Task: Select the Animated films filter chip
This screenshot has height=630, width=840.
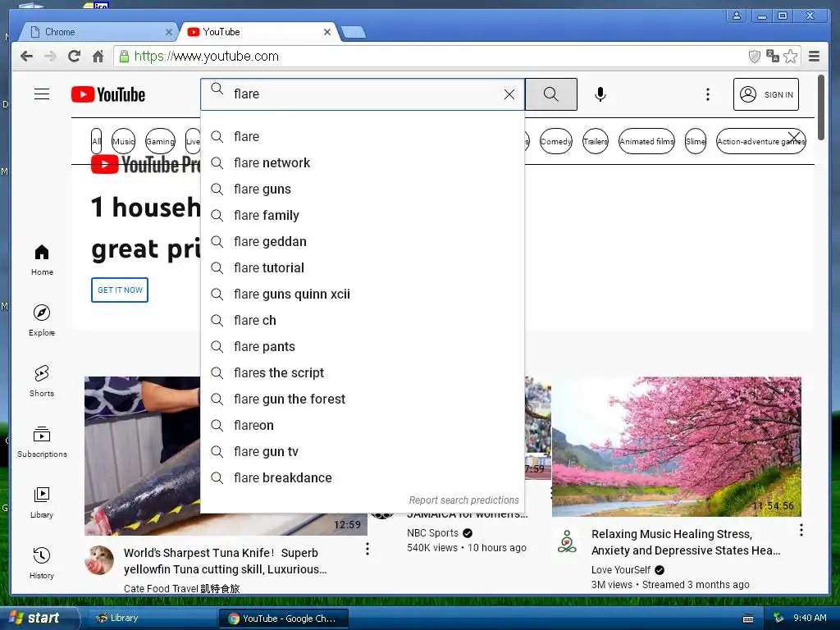Action: pyautogui.click(x=646, y=141)
